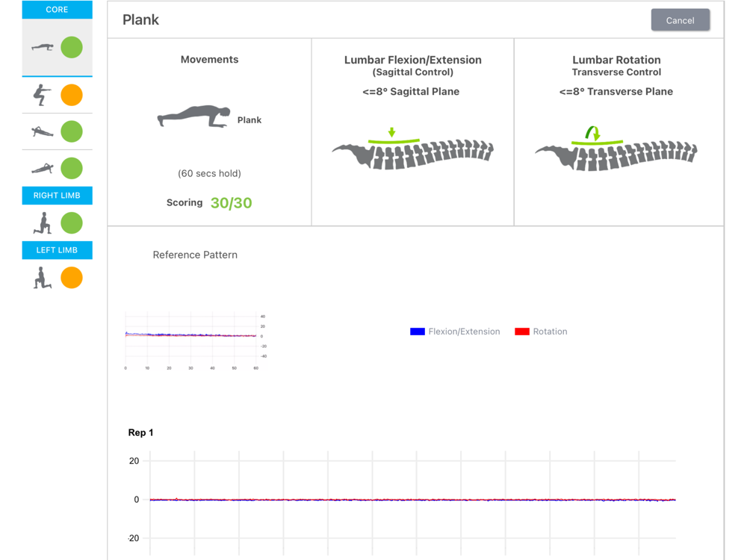This screenshot has height=560, width=747.
Task: Click the orange status dot under Left Limb
Action: click(x=72, y=278)
